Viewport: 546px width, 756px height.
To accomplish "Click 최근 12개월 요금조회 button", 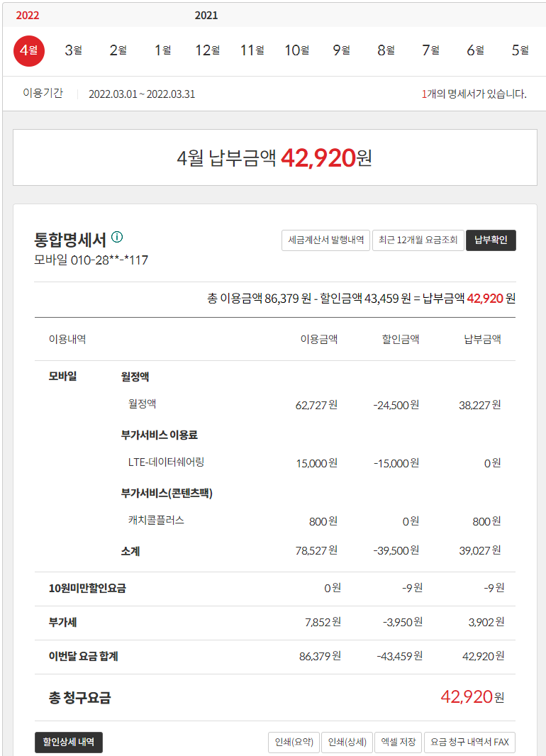I will coord(418,240).
